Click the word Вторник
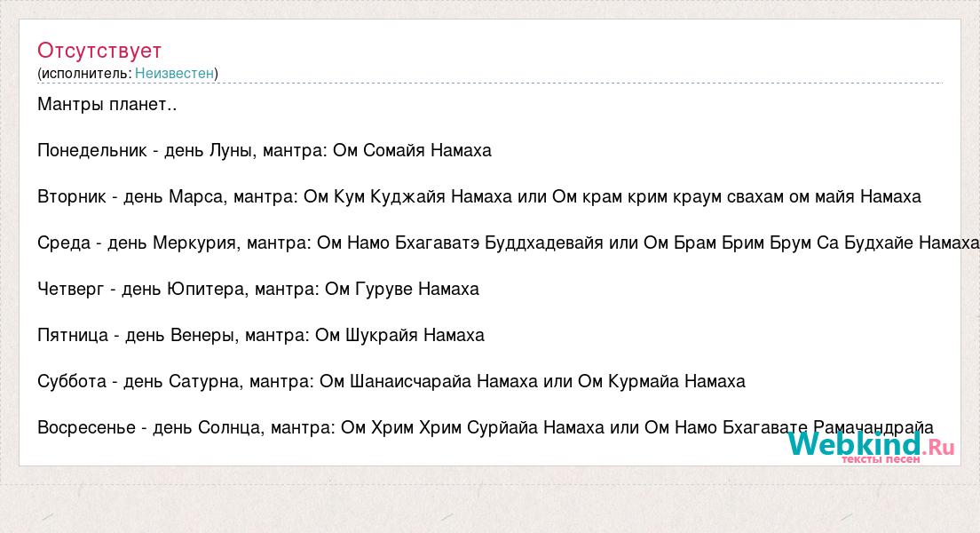The height and width of the screenshot is (533, 980). tap(73, 196)
